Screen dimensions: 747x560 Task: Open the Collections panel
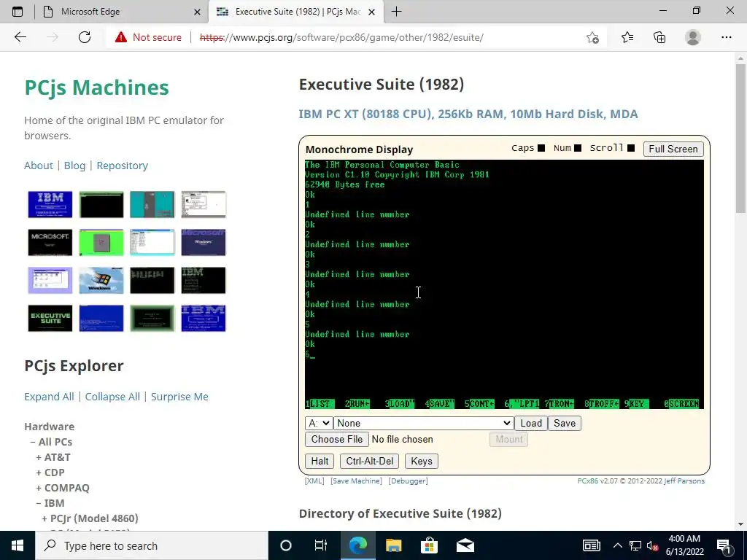[659, 37]
